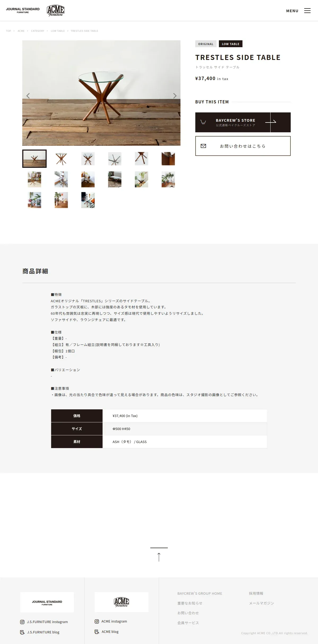Open J.S.FURNITURE blog link
Image resolution: width=318 pixels, height=644 pixels.
pyautogui.click(x=43, y=632)
